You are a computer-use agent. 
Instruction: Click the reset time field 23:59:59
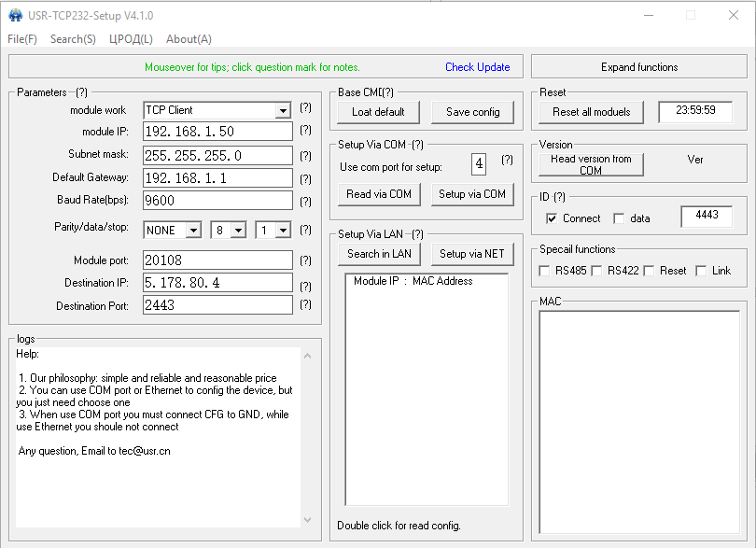pyautogui.click(x=695, y=111)
